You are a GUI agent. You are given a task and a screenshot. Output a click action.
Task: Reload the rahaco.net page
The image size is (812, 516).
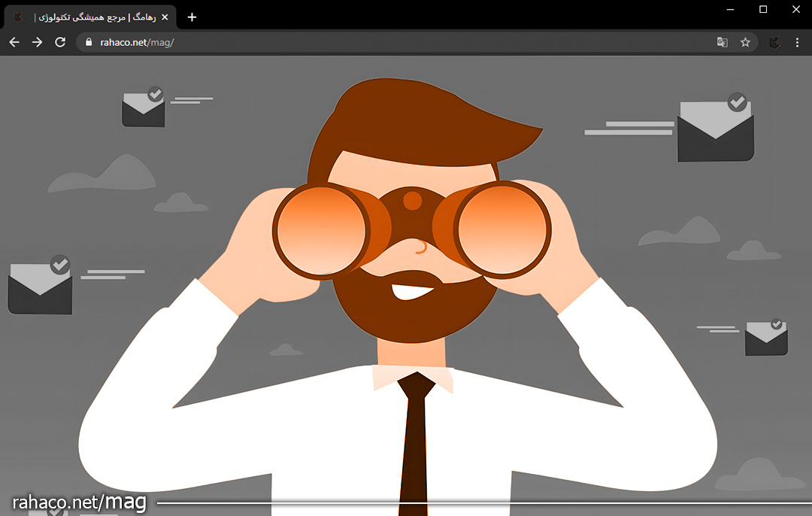[60, 42]
